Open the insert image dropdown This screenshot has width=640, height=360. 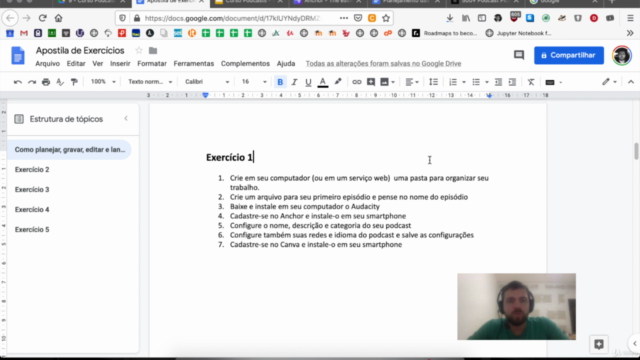tap(388, 82)
